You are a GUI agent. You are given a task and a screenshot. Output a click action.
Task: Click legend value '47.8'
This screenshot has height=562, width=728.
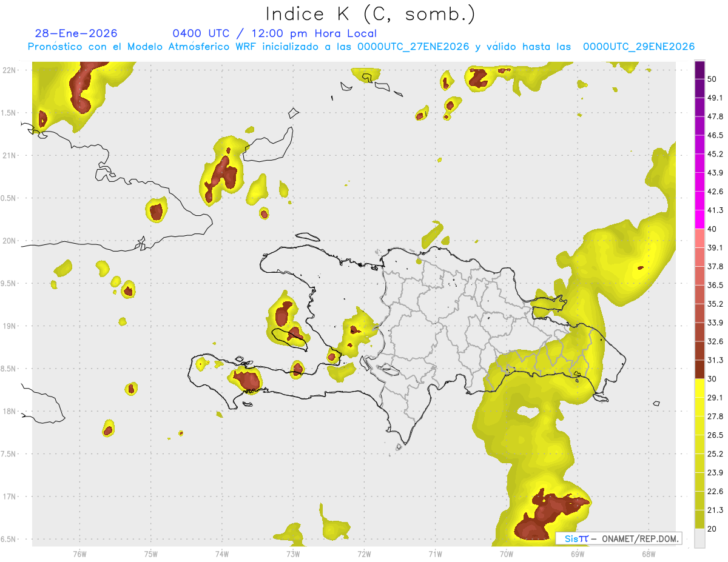coord(715,116)
